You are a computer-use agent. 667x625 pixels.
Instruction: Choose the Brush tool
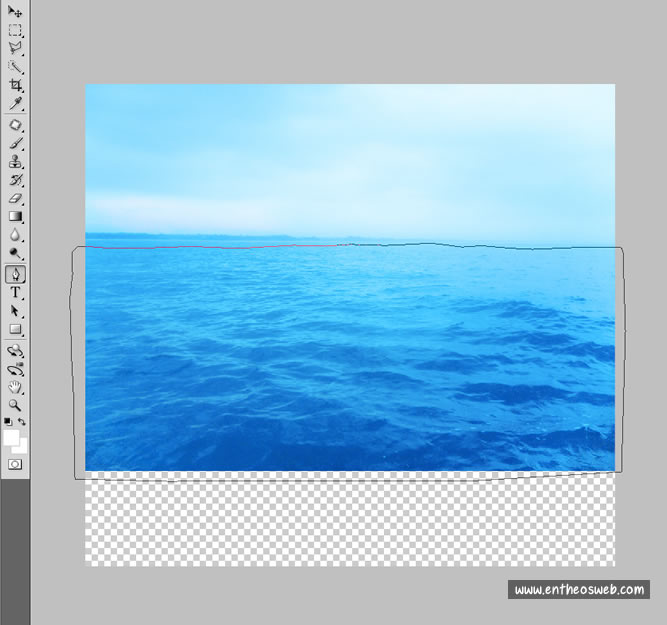(x=15, y=143)
